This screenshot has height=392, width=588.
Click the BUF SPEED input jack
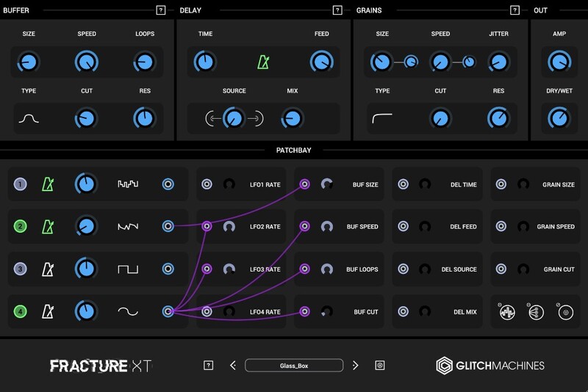click(x=304, y=226)
